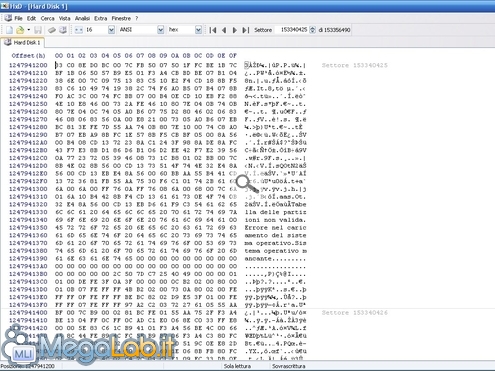Click decoded text 'ma operativo.Sis'
The image size is (495, 371).
275,243
